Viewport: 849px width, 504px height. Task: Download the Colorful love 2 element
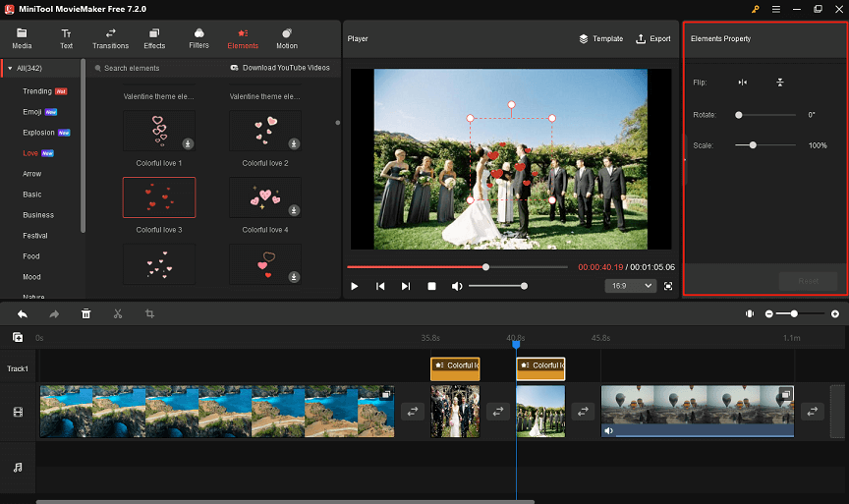(294, 144)
